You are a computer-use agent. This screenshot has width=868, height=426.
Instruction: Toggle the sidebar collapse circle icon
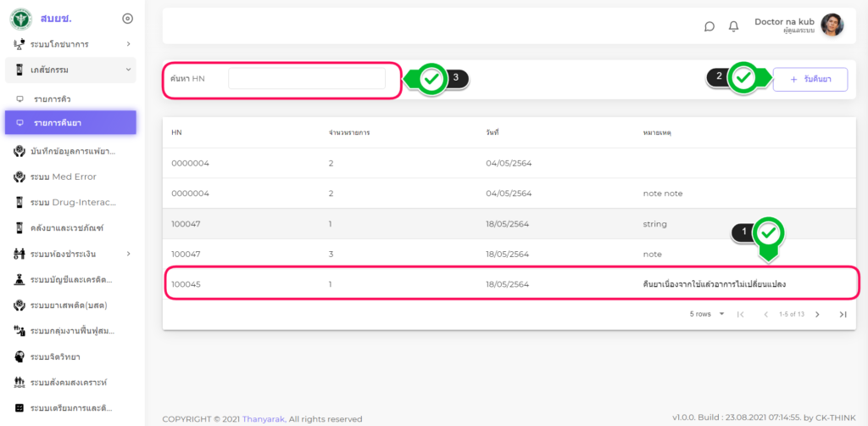pyautogui.click(x=127, y=18)
